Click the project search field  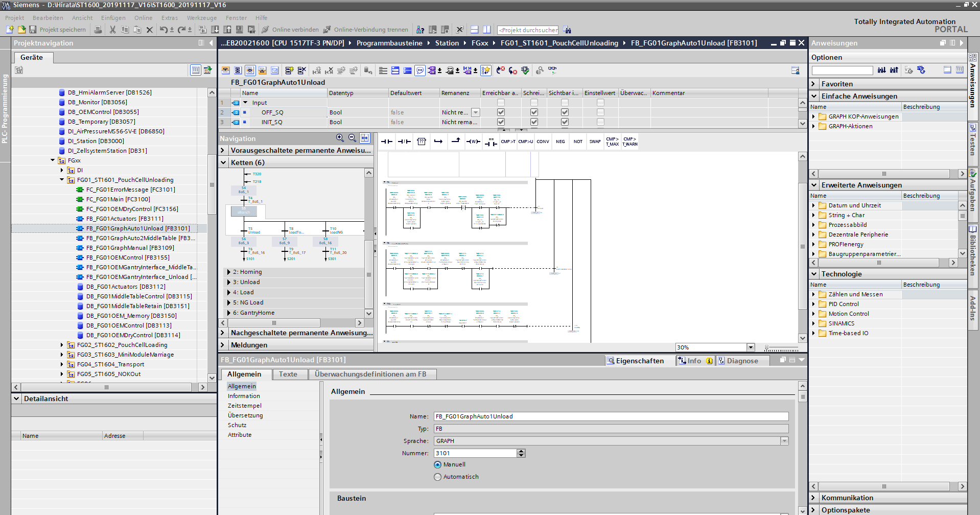coord(528,30)
